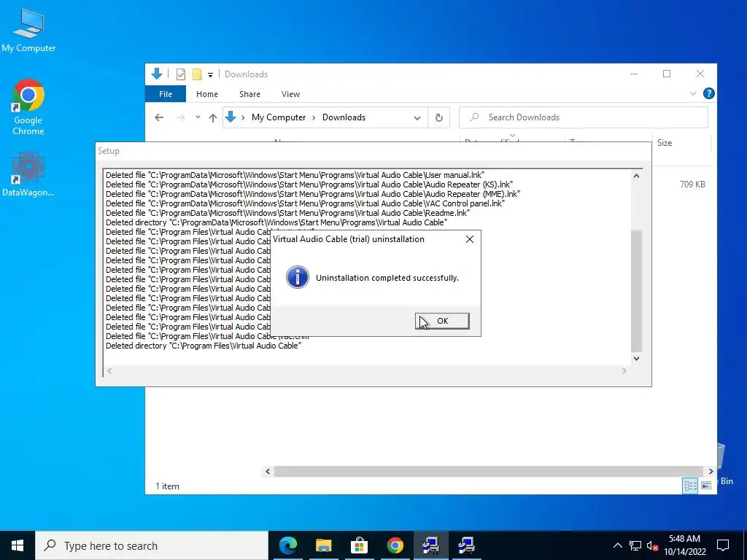Go forward in File Explorer navigation
This screenshot has height=560, width=747.
(181, 117)
